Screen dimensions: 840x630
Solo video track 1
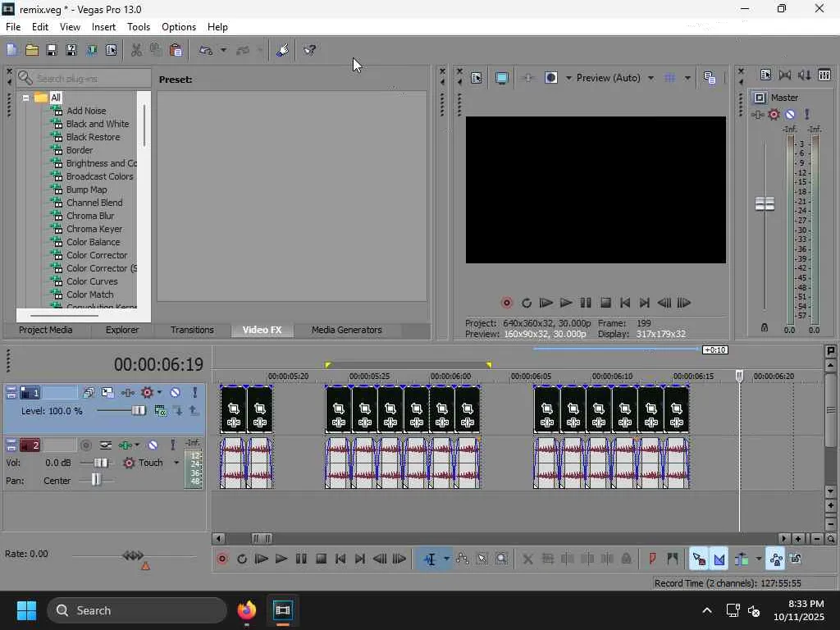(x=195, y=393)
